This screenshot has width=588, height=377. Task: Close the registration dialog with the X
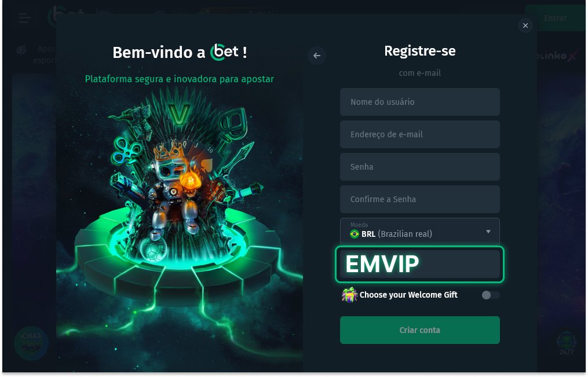(525, 25)
